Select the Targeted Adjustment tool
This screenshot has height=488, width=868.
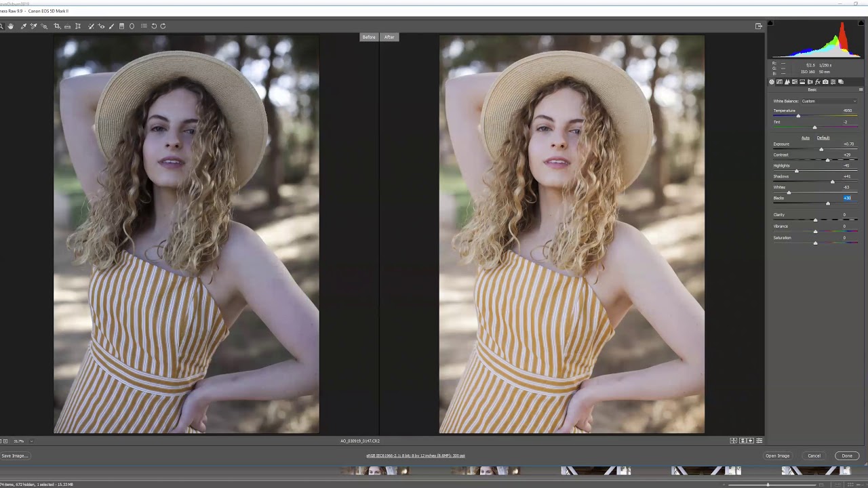(x=44, y=26)
